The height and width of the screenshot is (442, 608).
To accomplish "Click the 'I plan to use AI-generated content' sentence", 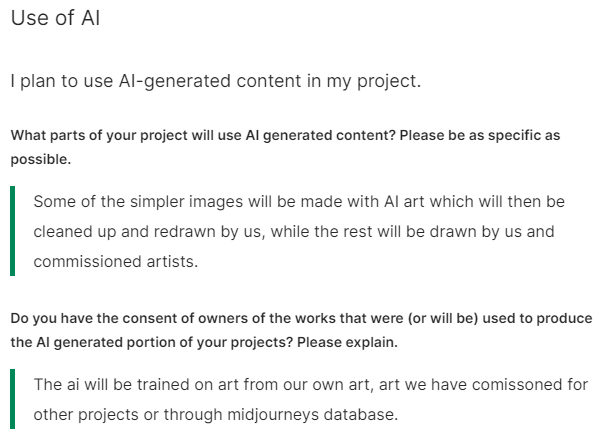I will (x=215, y=81).
